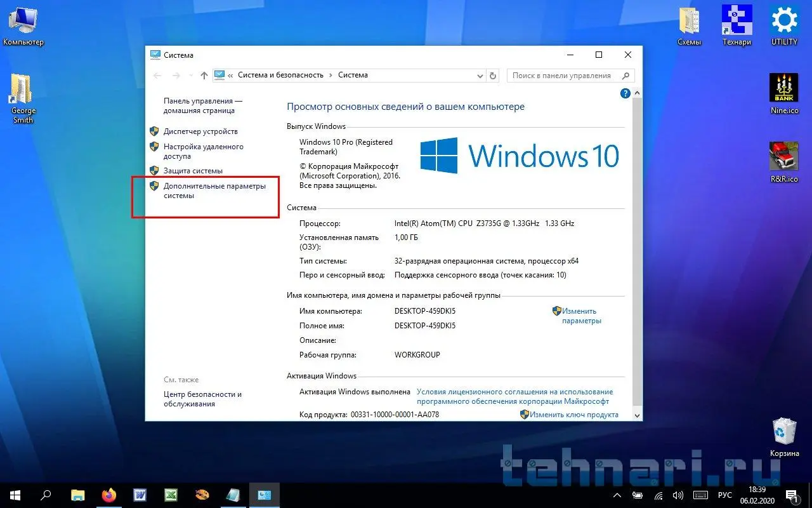Open Центр безопасности и обслуживания
812x508 pixels.
coord(202,399)
